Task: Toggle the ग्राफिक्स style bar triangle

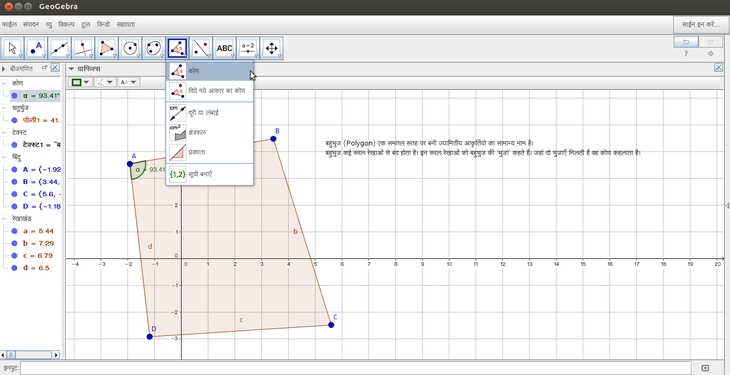Action: [x=71, y=68]
